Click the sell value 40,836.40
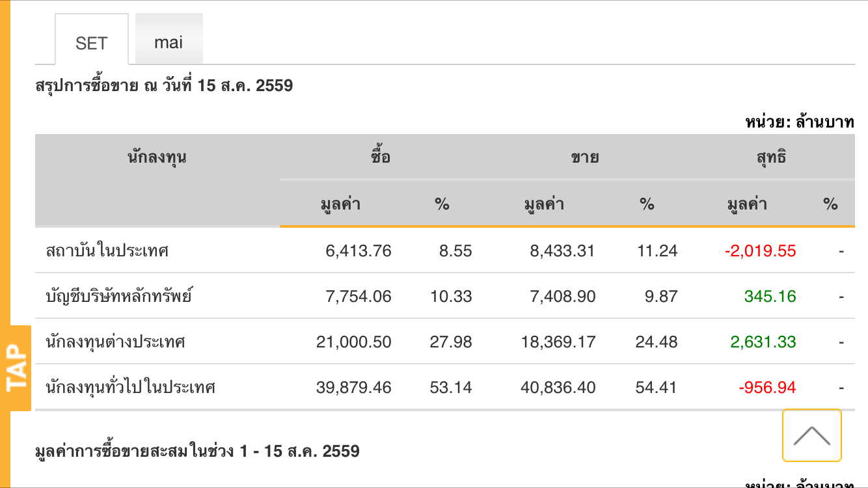This screenshot has width=868, height=488. (558, 387)
